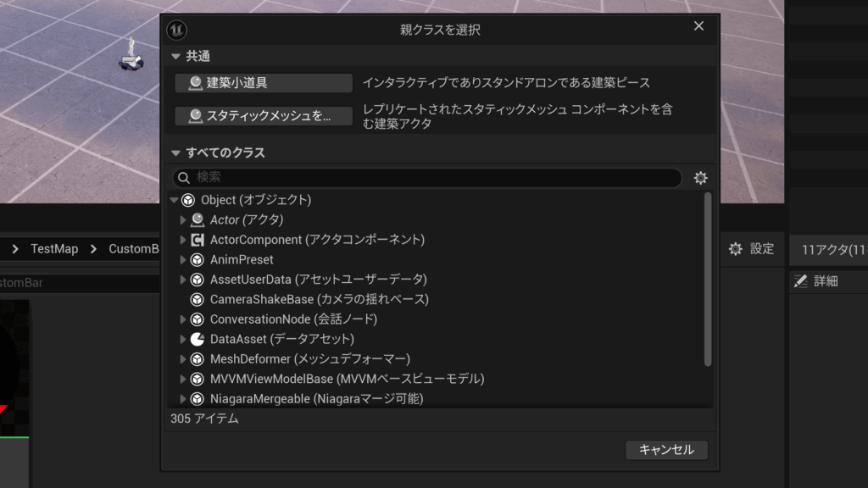
Task: Select the AnimPreset row
Action: 436,259
